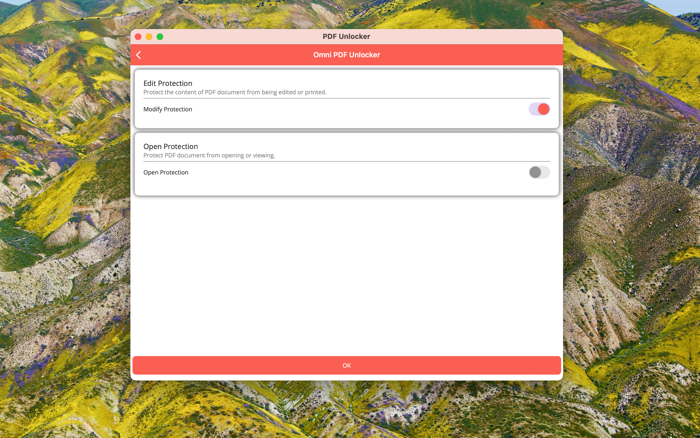Select the Open Protection section heading
This screenshot has width=700, height=438.
tap(171, 146)
